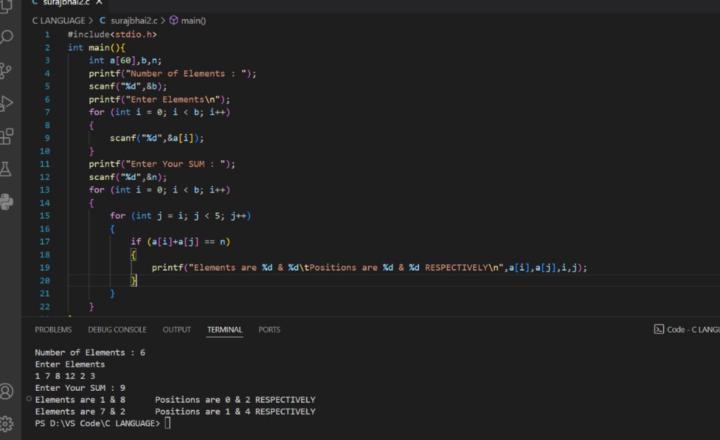Switch to the TERMINAL panel tab
This screenshot has height=440, width=720.
pyautogui.click(x=225, y=330)
